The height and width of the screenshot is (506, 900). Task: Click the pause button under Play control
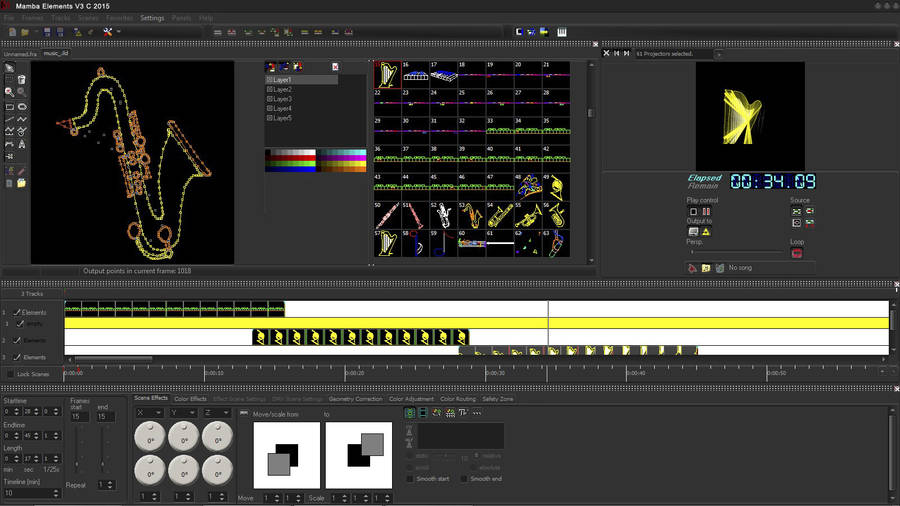point(706,212)
